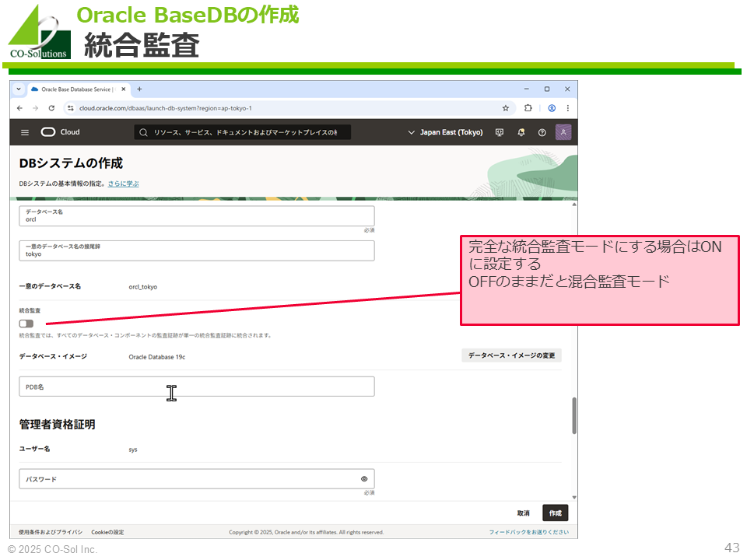Click the 一意のデータベース名の接尾辞 input field
747x560 pixels.
(197, 250)
